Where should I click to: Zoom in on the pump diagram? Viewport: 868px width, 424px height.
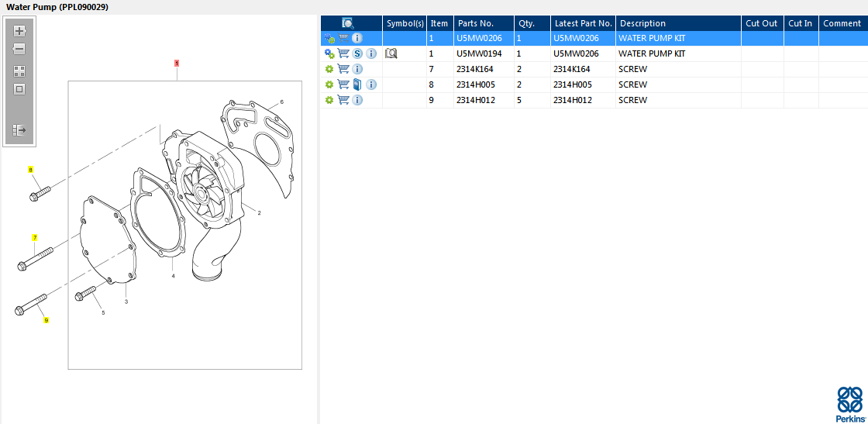coord(19,30)
